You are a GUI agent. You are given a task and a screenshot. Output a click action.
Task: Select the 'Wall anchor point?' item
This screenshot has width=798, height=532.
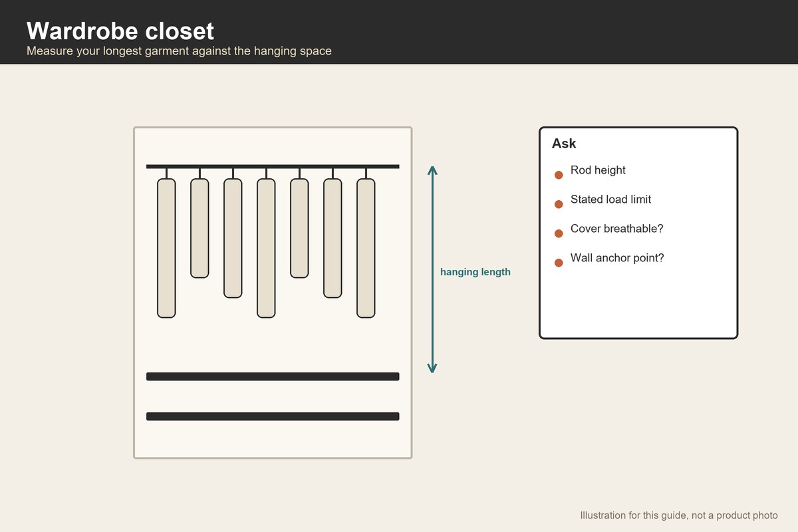click(617, 258)
